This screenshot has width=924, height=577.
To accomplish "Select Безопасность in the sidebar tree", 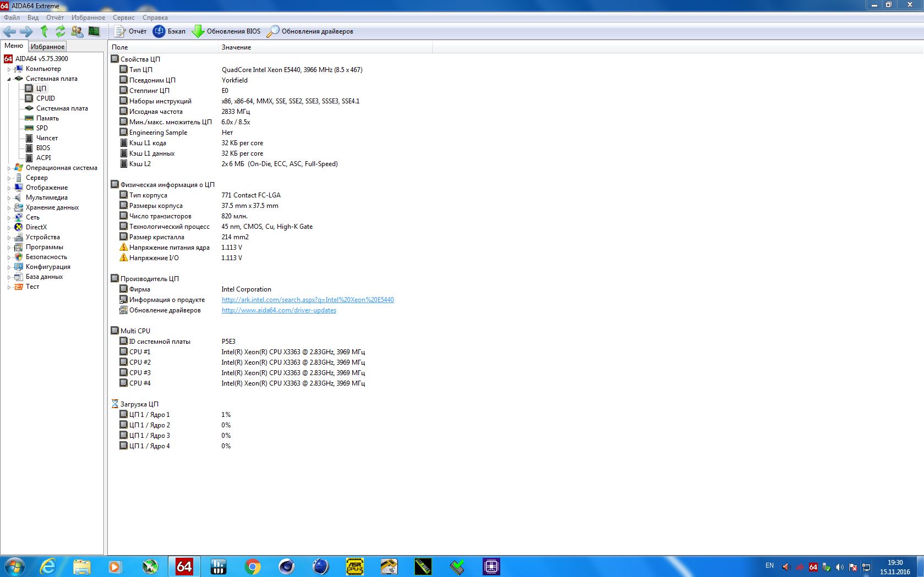I will click(x=46, y=257).
